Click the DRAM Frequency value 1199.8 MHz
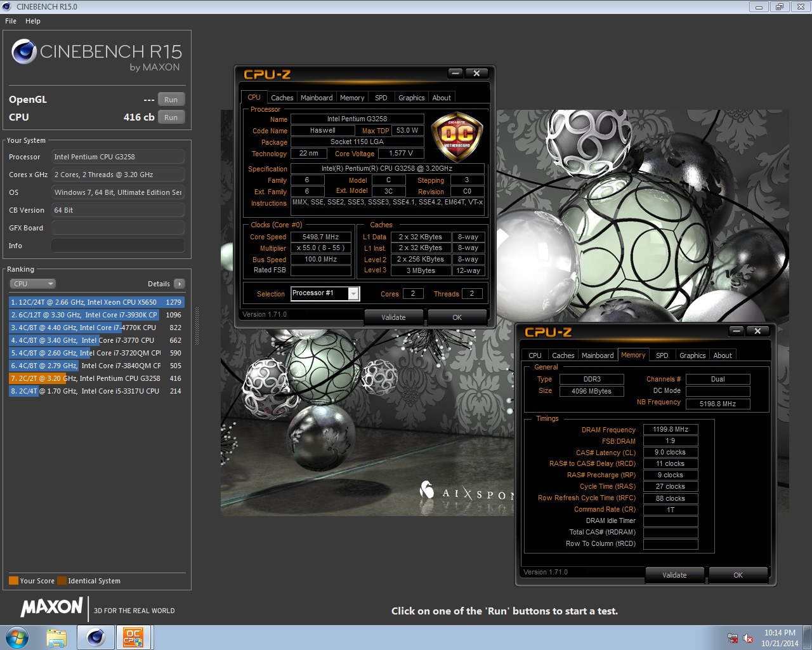Screen dimensions: 812x650 point(671,429)
